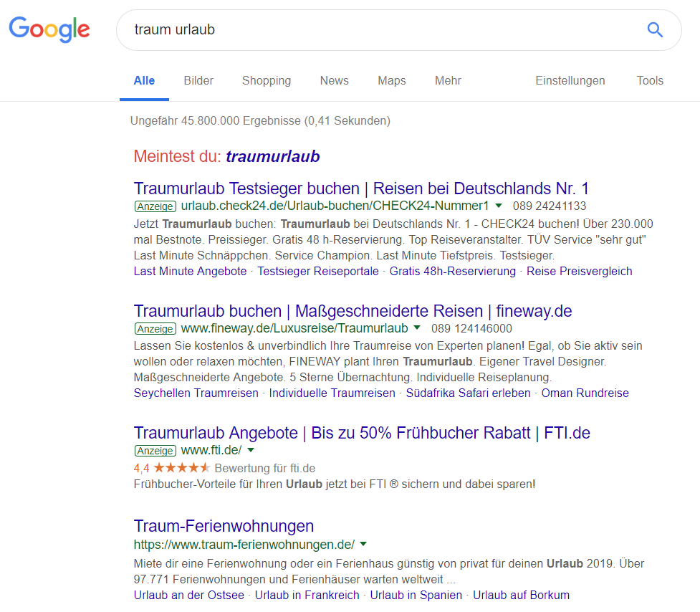
Task: Click the Anzeige badge of check24 ad
Action: click(155, 206)
